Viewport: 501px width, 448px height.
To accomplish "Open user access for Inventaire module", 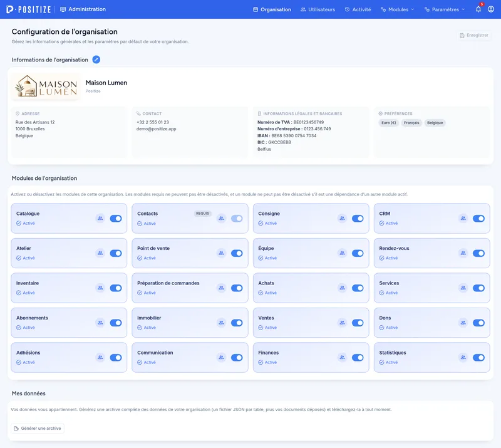I will point(100,288).
